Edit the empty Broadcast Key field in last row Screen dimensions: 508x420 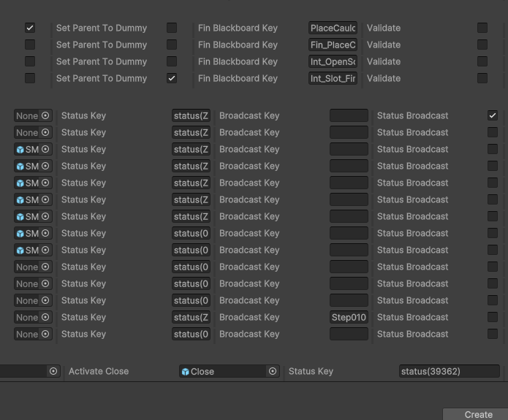coord(349,335)
